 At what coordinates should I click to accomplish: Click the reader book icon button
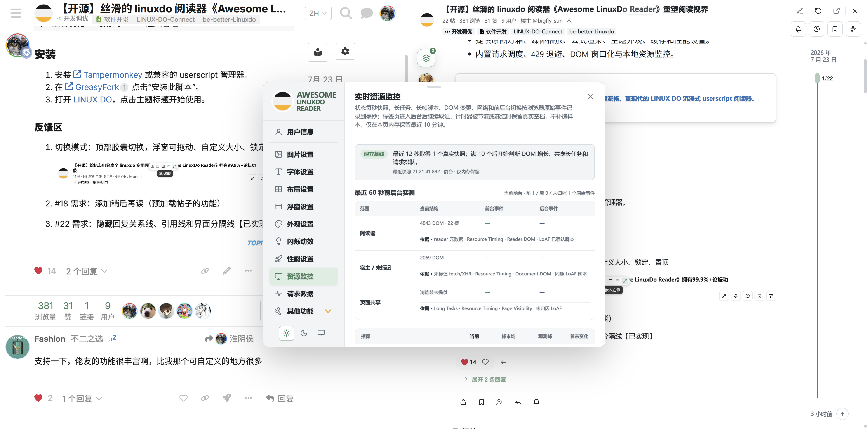click(x=318, y=52)
